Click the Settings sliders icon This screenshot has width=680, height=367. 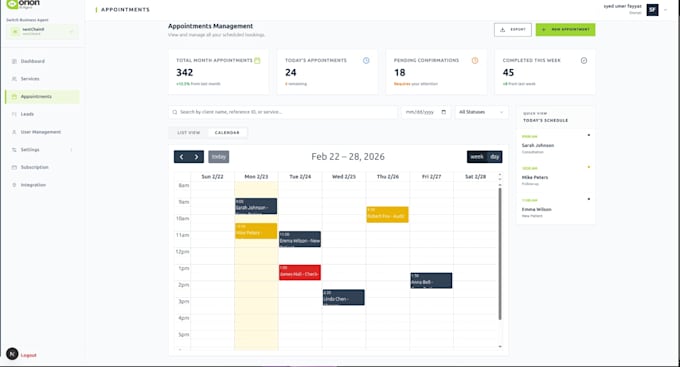[x=14, y=150]
